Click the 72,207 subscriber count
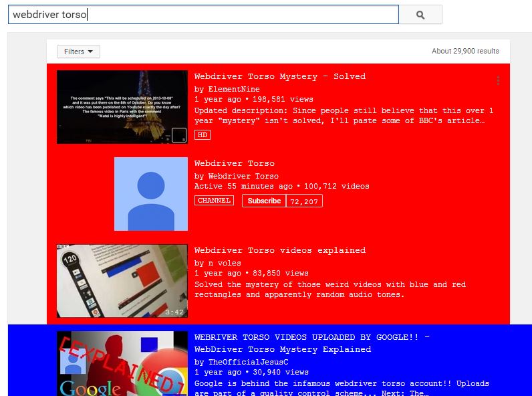Viewport: 532px width, 396px height. pyautogui.click(x=304, y=201)
